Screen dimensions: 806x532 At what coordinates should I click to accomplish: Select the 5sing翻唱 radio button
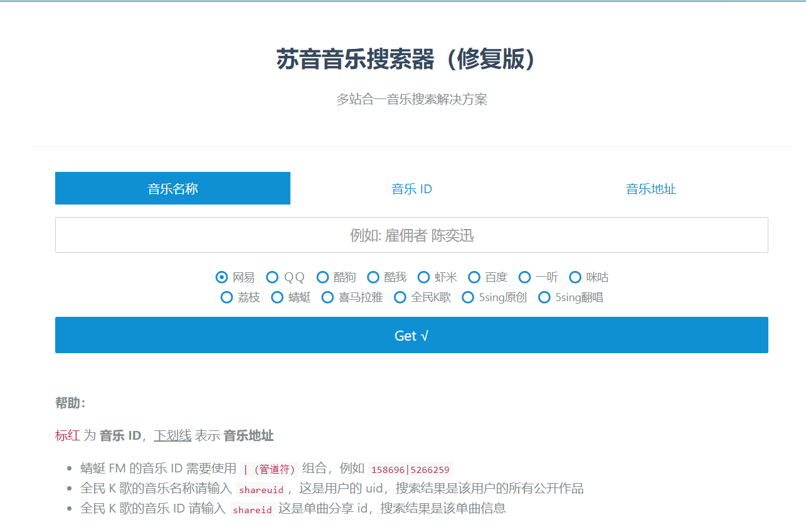[x=544, y=297]
